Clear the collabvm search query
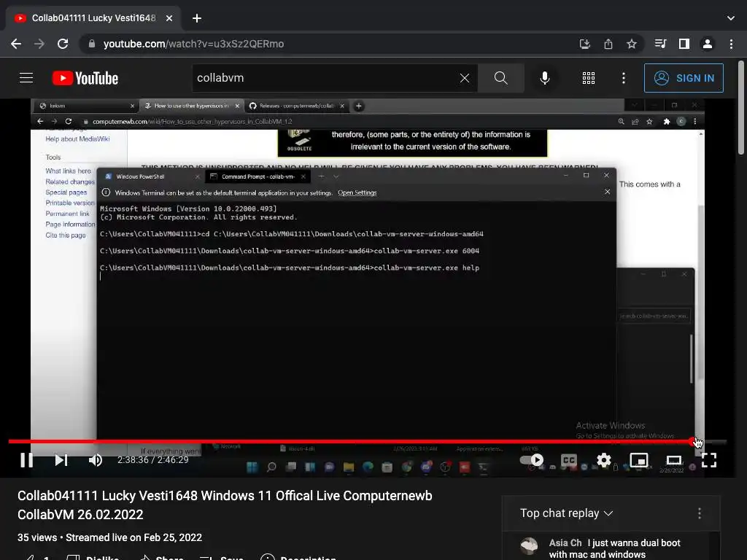The image size is (747, 560). coord(465,77)
